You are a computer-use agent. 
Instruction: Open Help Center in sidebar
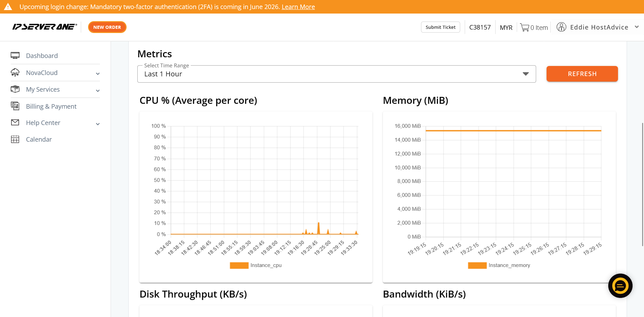[x=43, y=123]
